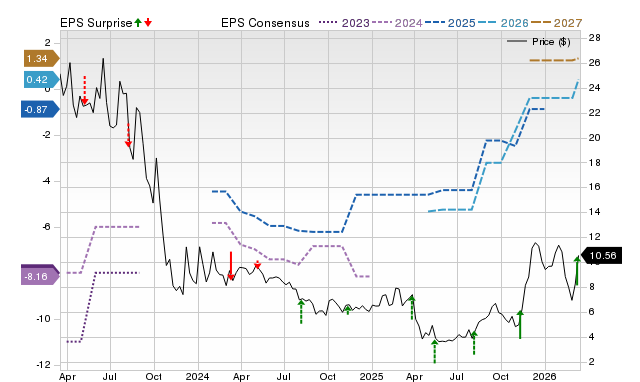Click the 2026 label on the x-axis

click(x=544, y=376)
